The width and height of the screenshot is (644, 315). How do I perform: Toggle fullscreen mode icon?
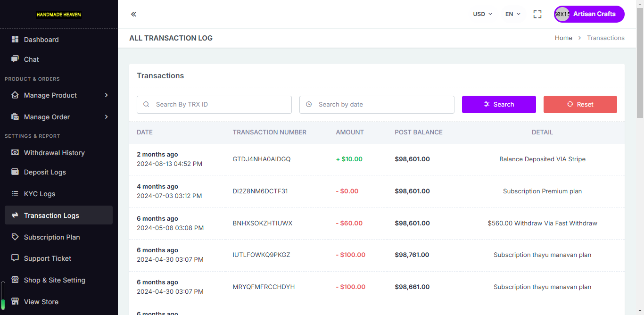click(537, 14)
